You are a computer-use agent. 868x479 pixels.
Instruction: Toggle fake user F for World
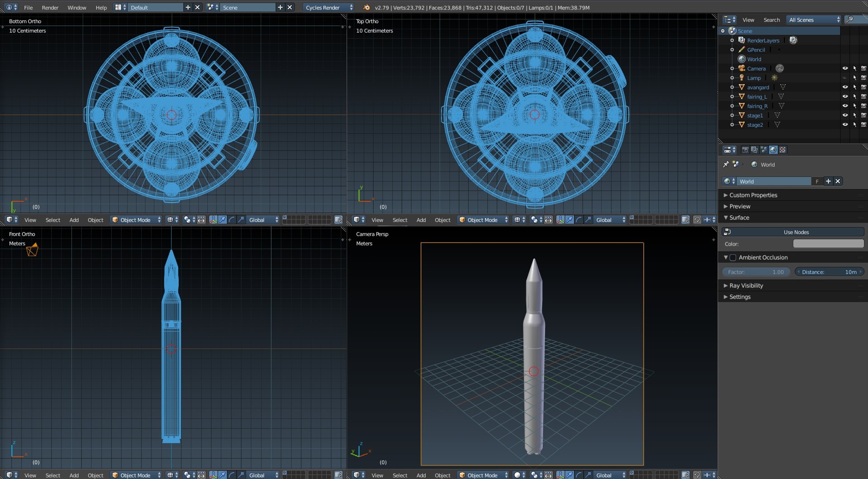tap(817, 181)
